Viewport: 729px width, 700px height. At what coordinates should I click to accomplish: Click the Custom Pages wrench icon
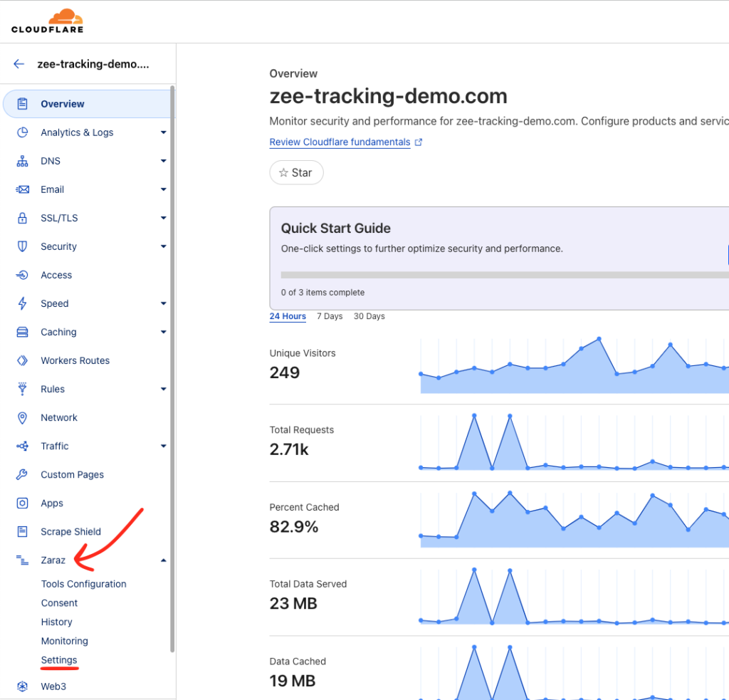[22, 474]
